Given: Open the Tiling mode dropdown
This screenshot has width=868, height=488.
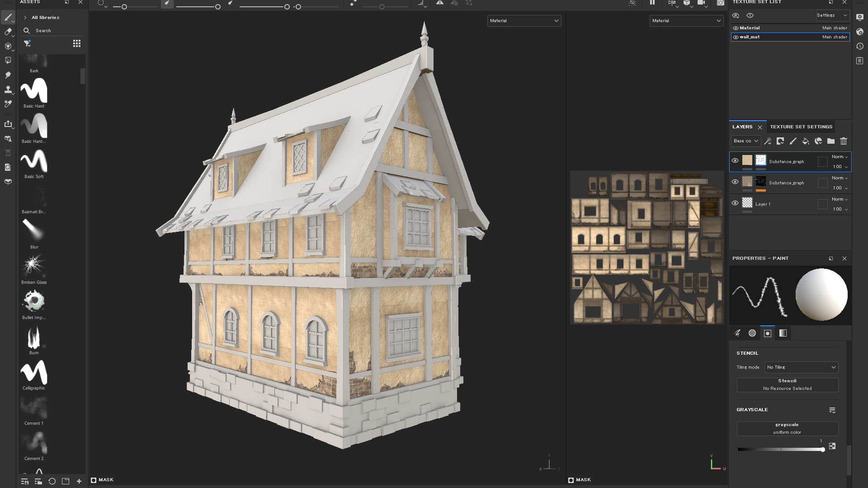Looking at the screenshot, I should (x=801, y=367).
